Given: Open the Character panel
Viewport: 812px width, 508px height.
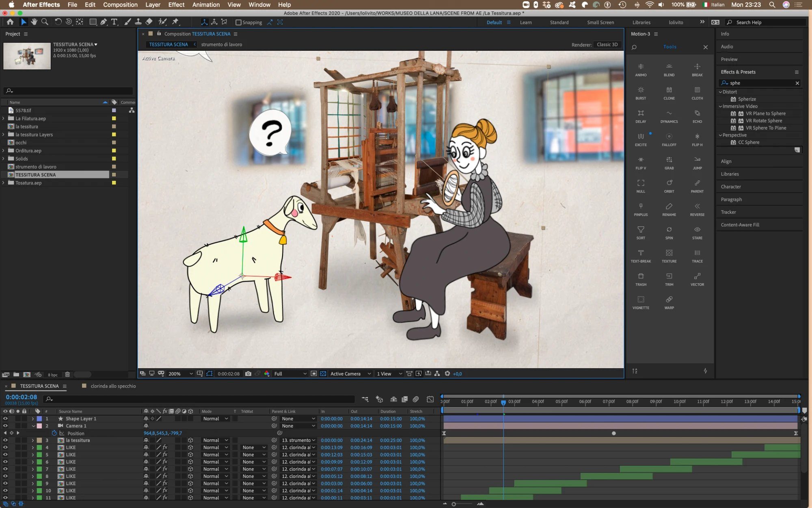Looking at the screenshot, I should (731, 187).
